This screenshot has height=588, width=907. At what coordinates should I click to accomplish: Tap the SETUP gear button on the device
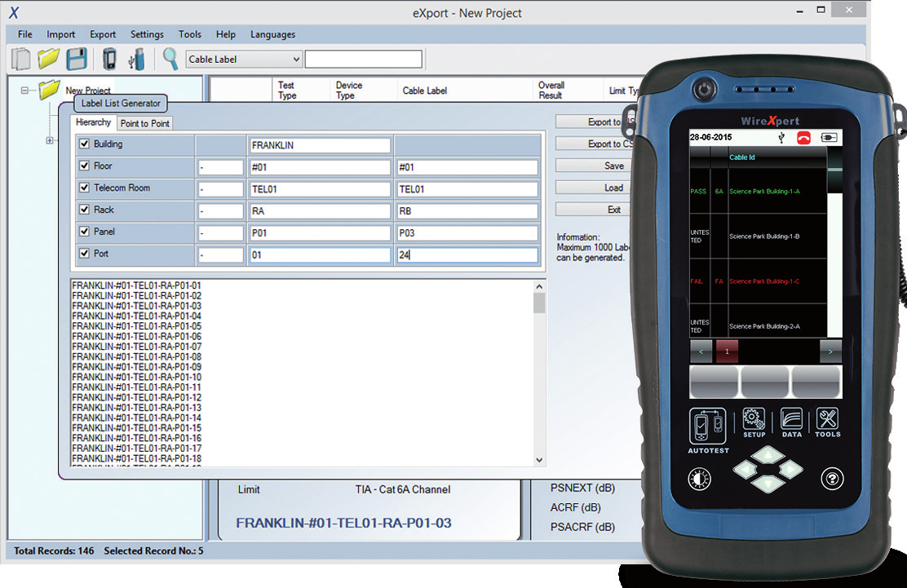(x=754, y=422)
